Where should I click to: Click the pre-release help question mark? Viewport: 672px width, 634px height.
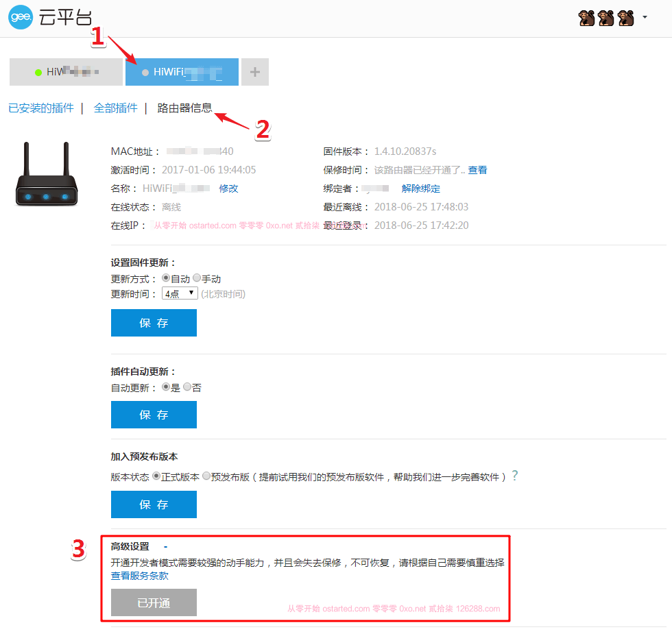pyautogui.click(x=515, y=476)
